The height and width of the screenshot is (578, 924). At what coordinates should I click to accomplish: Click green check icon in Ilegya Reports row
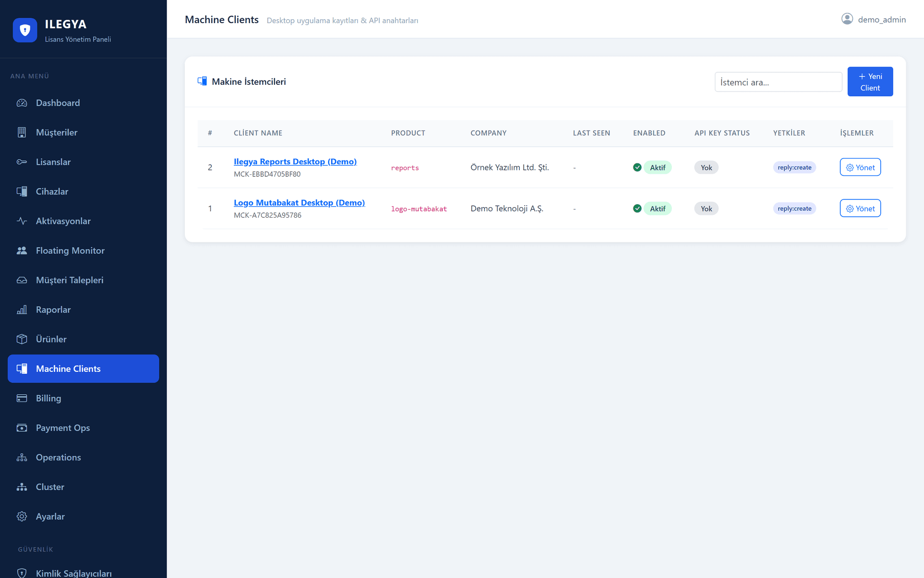[637, 167]
